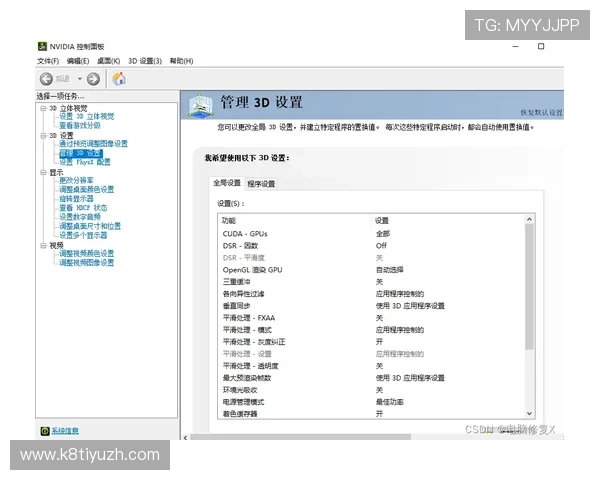Select 设置多个显示器 in tree
The width and height of the screenshot is (600, 480).
83,235
